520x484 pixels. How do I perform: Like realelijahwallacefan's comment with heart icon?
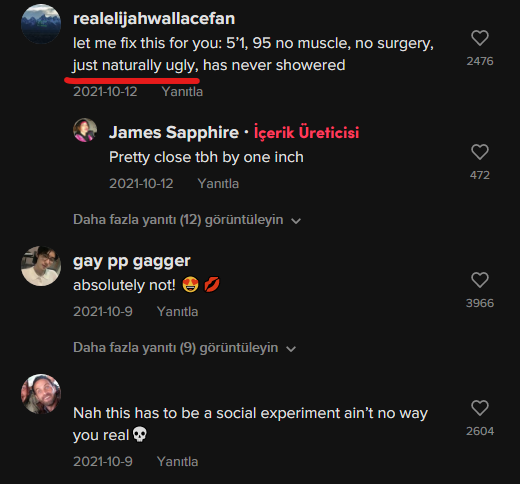(480, 38)
